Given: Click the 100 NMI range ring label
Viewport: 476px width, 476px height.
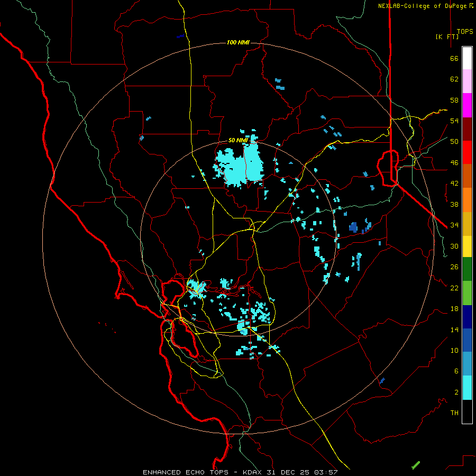Looking at the screenshot, I should pyautogui.click(x=238, y=42).
